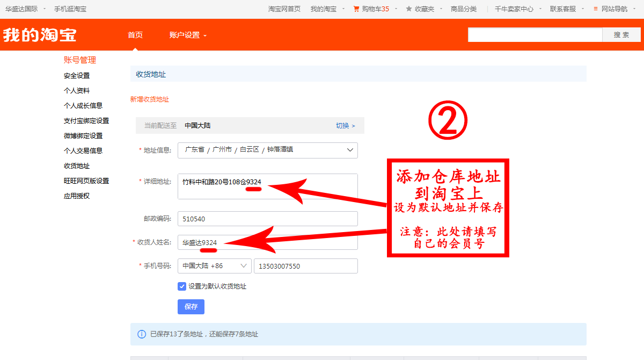
Task: Click the shopping cart icon
Action: pos(356,9)
